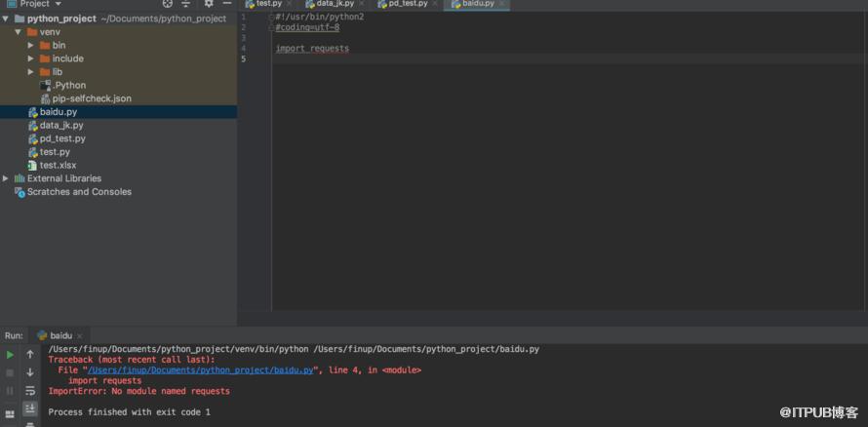868x427 pixels.
Task: Select the baidu.py editor tab
Action: tap(477, 4)
